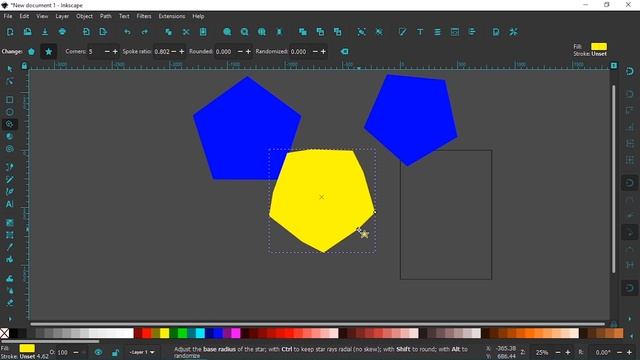Increase the Corners value
Screen dimensions: 640x360
pyautogui.click(x=115, y=51)
